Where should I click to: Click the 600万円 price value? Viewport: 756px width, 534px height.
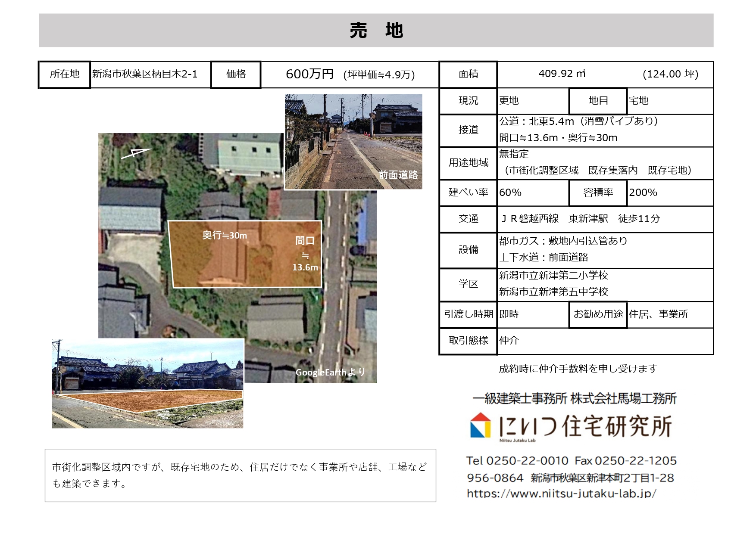309,74
